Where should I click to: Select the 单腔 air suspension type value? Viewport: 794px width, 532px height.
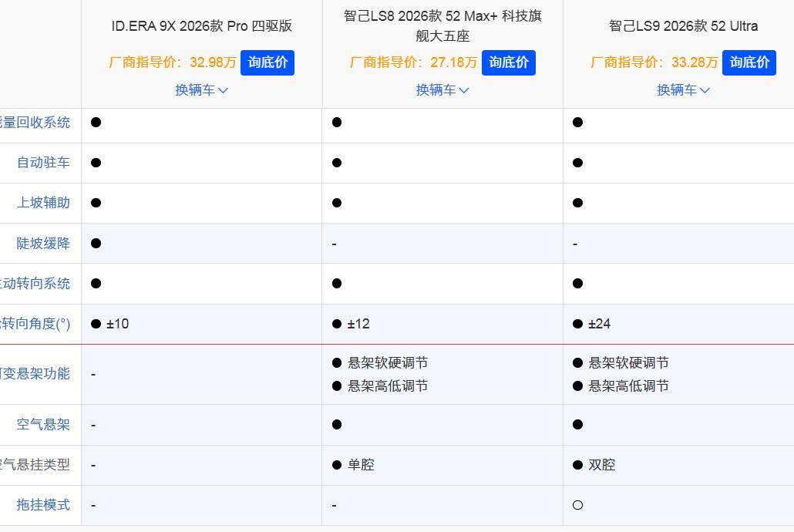click(361, 465)
